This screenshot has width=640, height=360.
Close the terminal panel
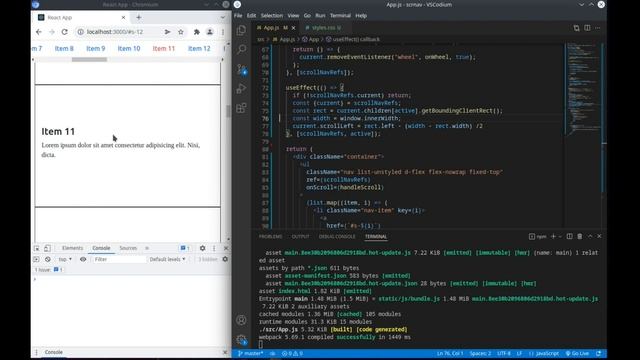point(599,236)
